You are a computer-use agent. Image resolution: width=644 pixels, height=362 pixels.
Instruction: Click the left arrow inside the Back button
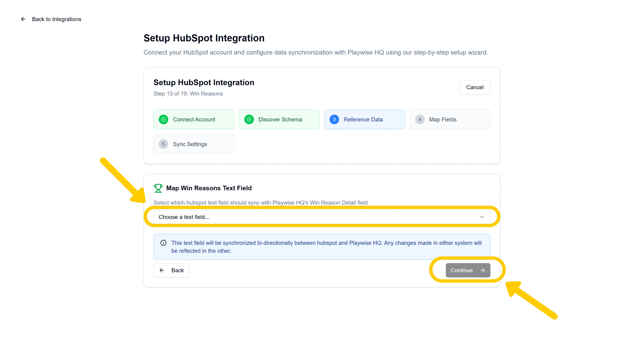(162, 270)
